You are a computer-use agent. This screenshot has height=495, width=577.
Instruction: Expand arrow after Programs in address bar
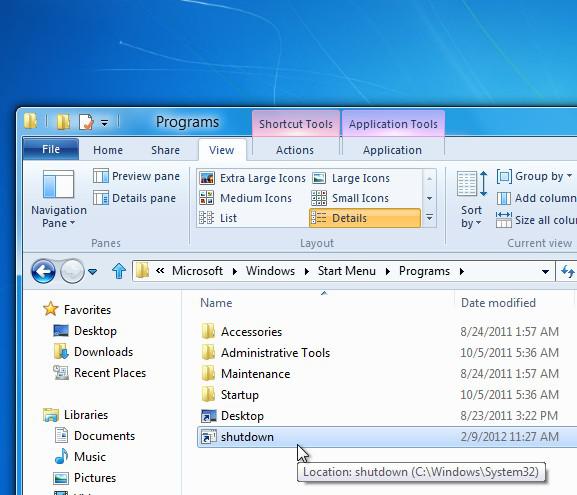click(461, 272)
